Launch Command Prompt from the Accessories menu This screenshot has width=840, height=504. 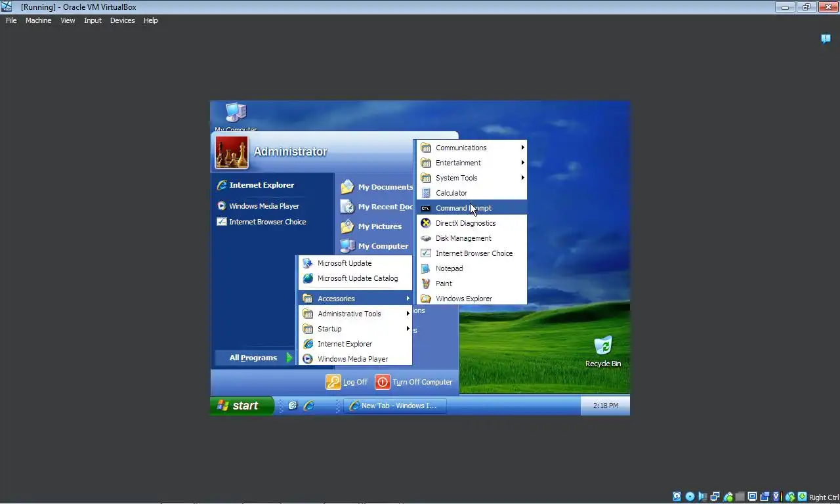[x=472, y=208]
